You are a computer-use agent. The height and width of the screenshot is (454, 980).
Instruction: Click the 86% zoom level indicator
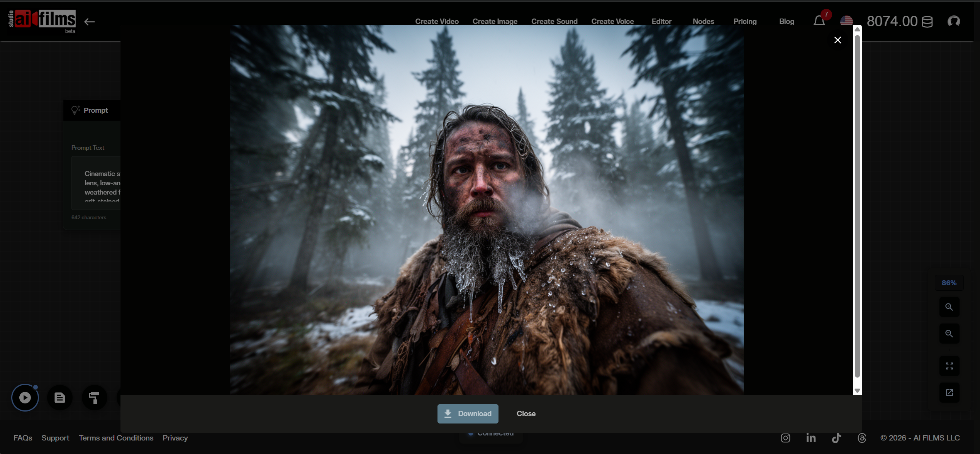[x=949, y=283]
